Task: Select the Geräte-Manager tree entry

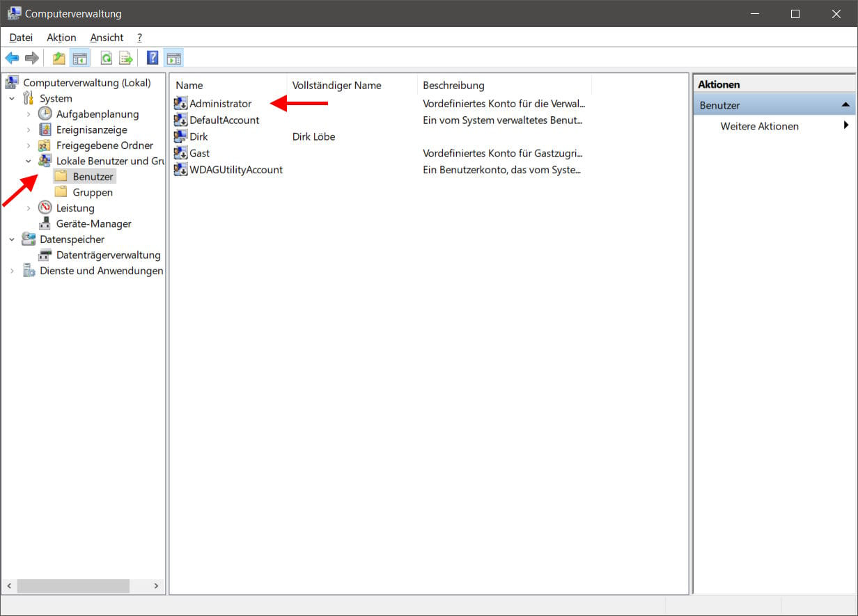Action: click(x=94, y=223)
